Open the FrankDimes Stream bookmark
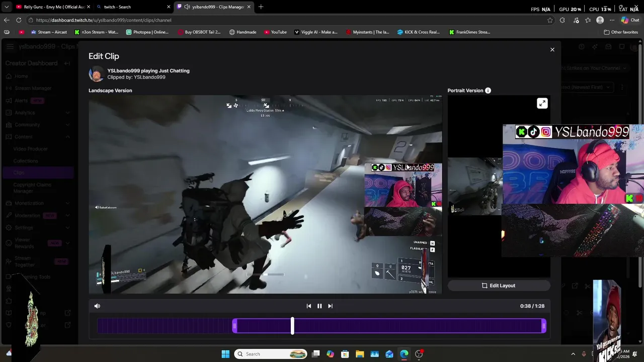Screen dimensions: 644x362 469,32
